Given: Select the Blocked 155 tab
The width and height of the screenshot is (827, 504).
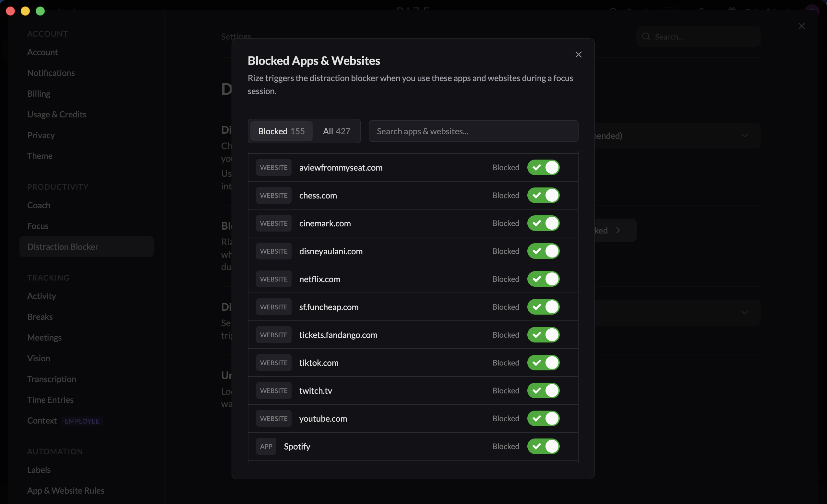Looking at the screenshot, I should [x=281, y=131].
